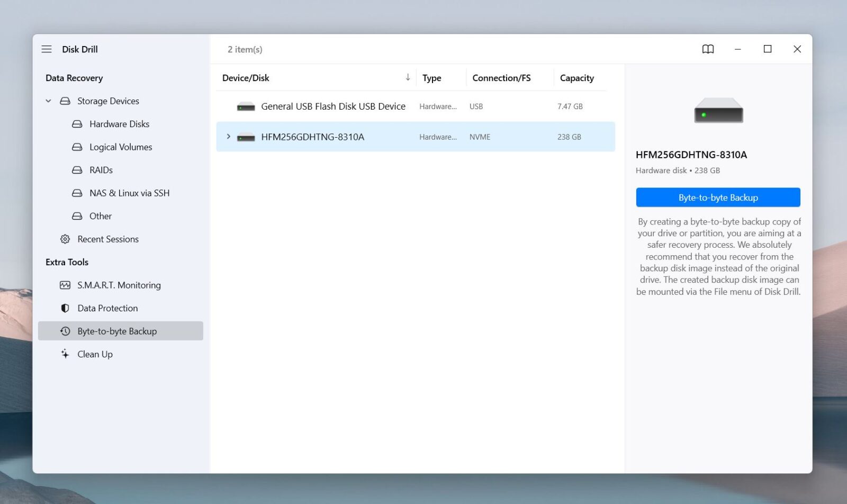Open Storage Devices under Data Recovery
Screen dimensions: 847x504
pos(108,101)
